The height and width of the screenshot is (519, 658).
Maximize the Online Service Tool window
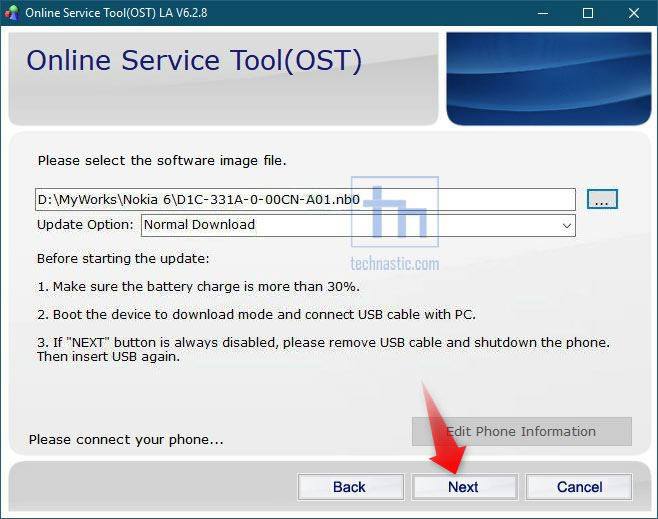point(588,13)
